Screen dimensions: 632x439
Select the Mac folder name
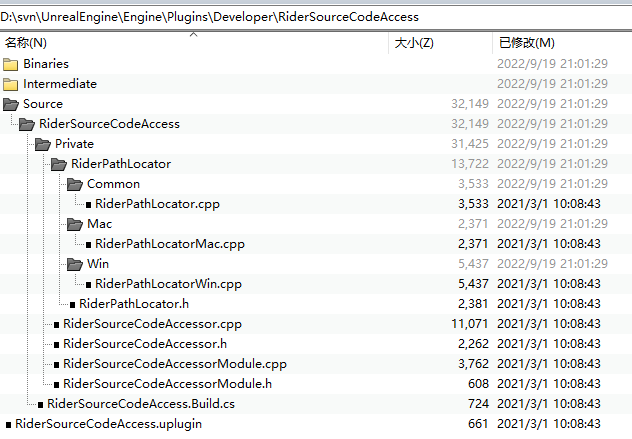coord(100,224)
